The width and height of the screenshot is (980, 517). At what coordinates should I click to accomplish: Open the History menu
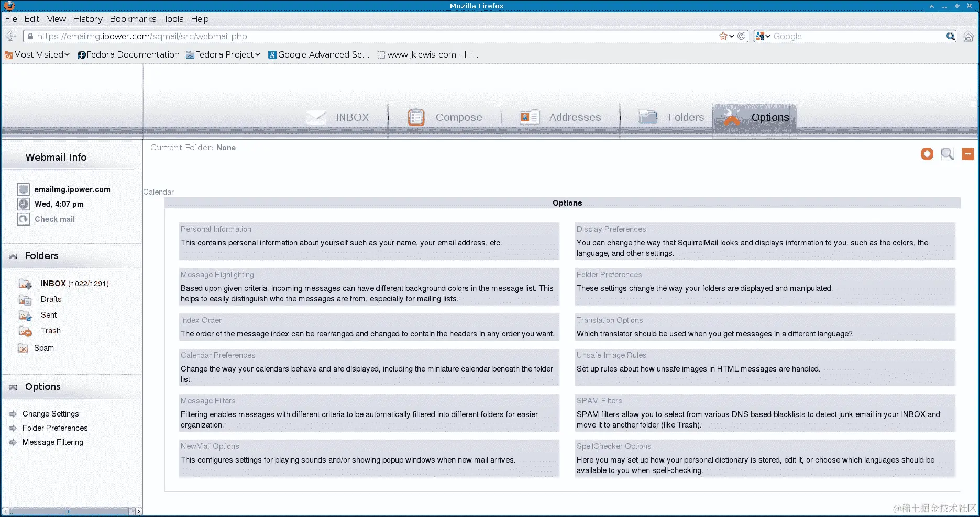[88, 19]
